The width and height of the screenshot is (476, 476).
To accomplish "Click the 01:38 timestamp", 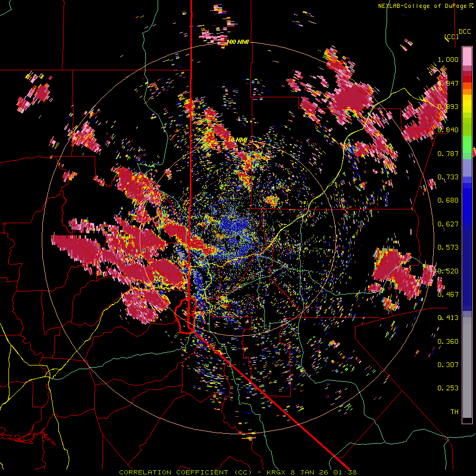I will pos(346,472).
